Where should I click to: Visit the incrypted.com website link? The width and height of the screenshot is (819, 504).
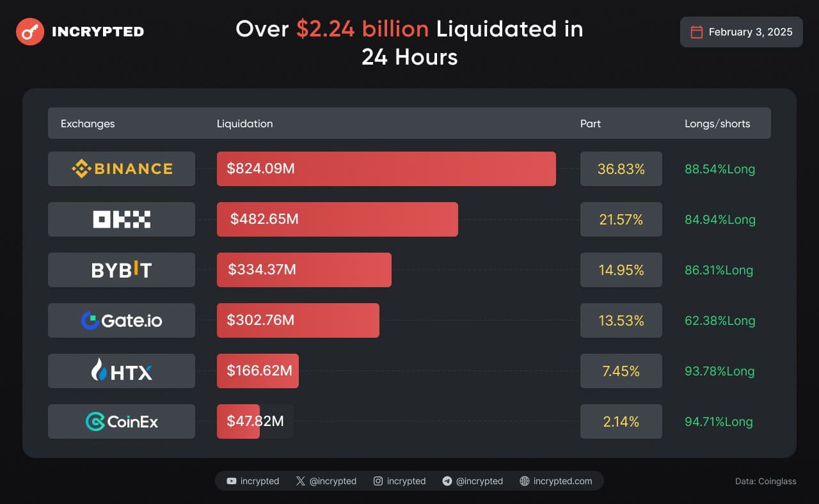(x=562, y=481)
